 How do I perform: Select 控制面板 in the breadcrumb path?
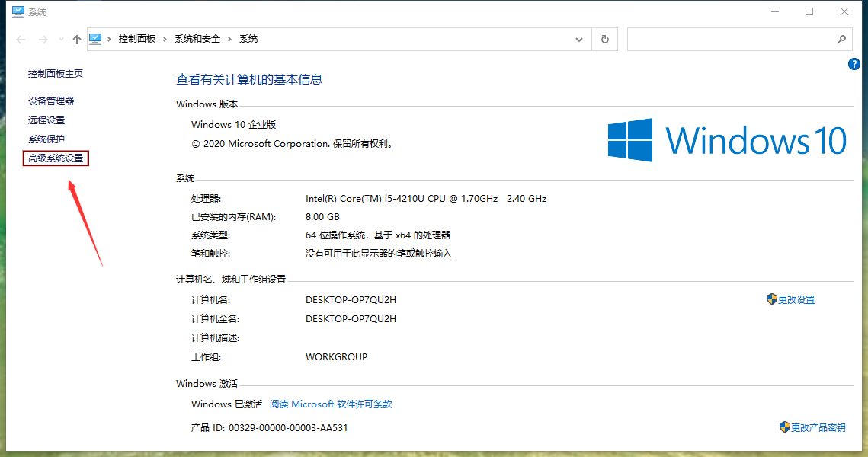tap(136, 39)
